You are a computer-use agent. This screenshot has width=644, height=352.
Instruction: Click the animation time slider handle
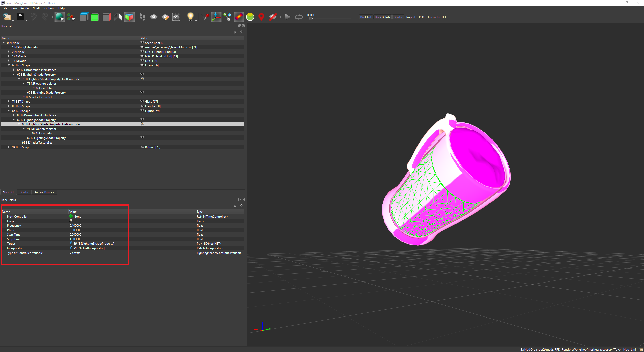point(311,19)
